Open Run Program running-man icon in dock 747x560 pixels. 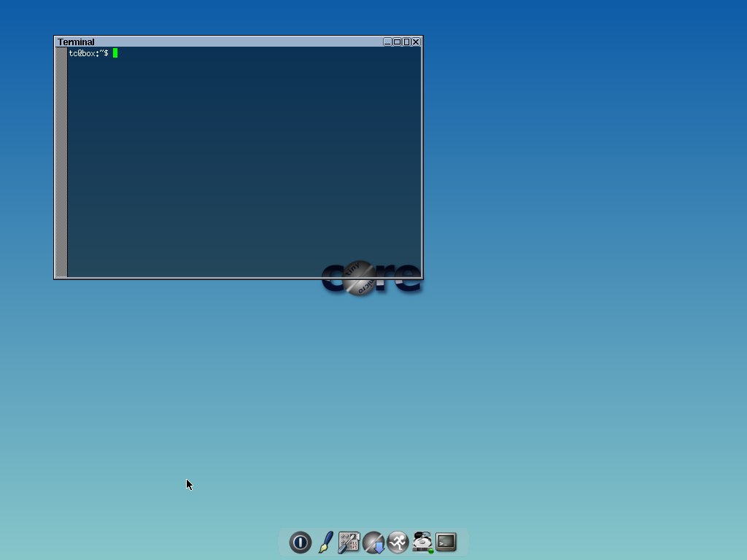[398, 542]
